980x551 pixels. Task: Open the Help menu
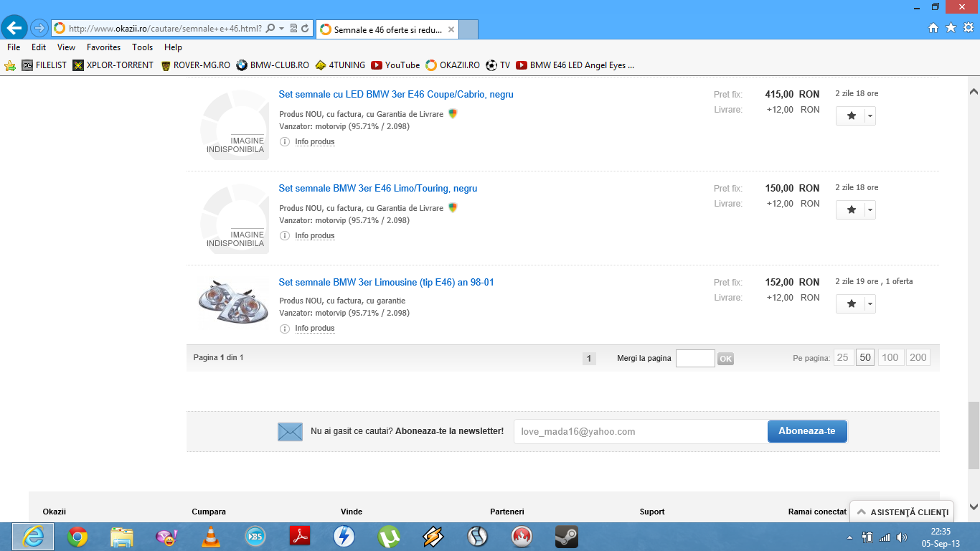click(x=173, y=47)
